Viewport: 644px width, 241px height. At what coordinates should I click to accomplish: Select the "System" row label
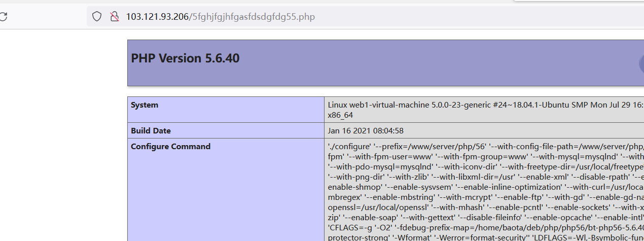[x=145, y=105]
